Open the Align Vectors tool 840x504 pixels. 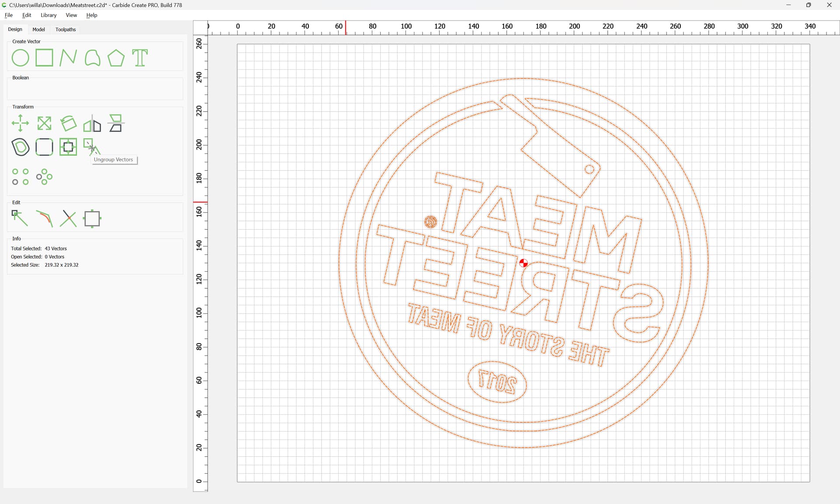tap(116, 123)
